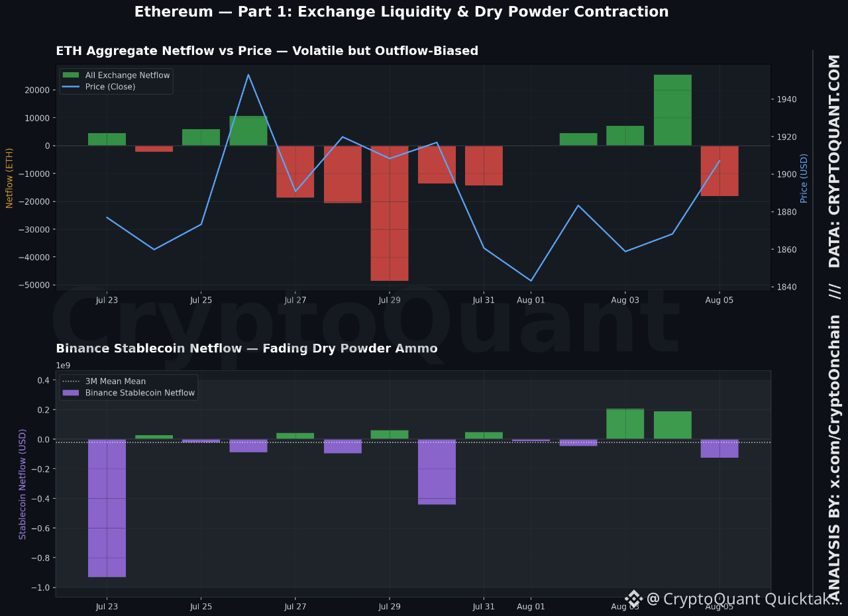The width and height of the screenshot is (848, 616).
Task: Click the '1940' price axis tick
Action: click(786, 99)
